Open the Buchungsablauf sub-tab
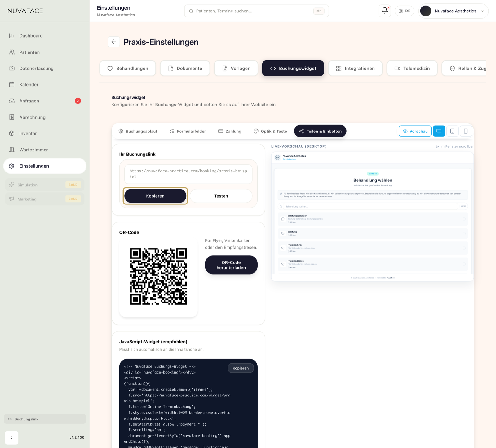This screenshot has height=448, width=496. [x=138, y=131]
